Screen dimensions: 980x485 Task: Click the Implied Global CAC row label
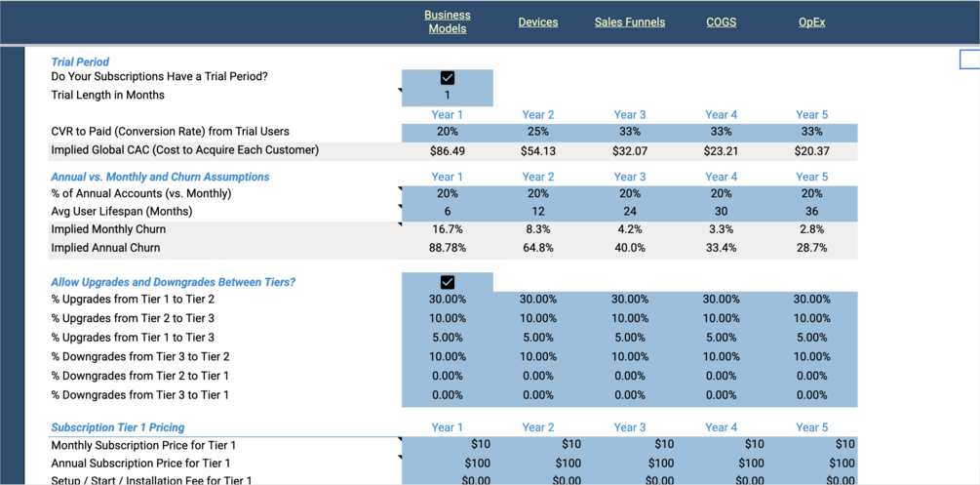[185, 150]
